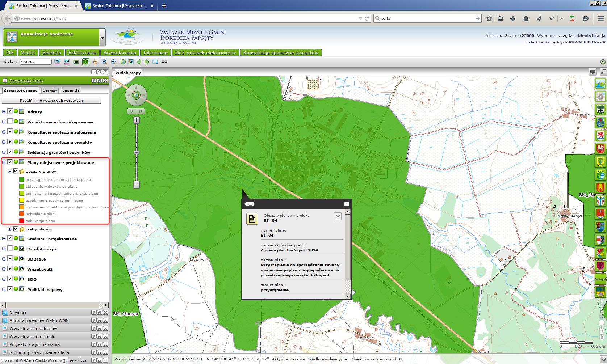The height and width of the screenshot is (364, 607).
Task: Collapse the obszary planów folder
Action: point(9,172)
